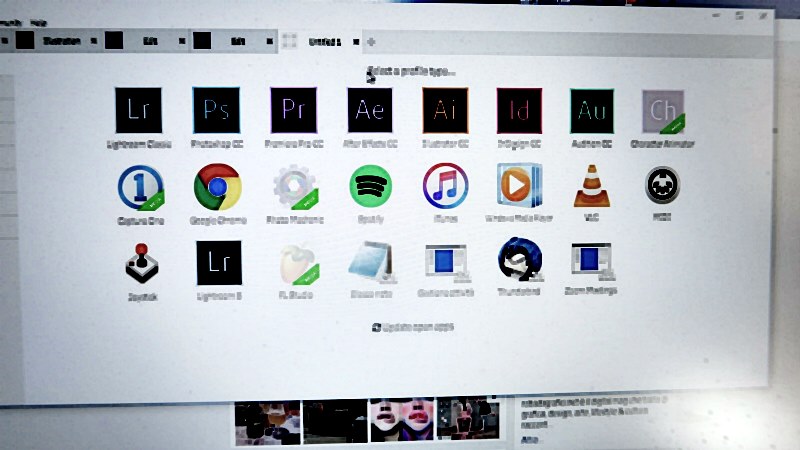Click the Google Chrome label text
The width and height of the screenshot is (800, 450).
click(x=218, y=220)
